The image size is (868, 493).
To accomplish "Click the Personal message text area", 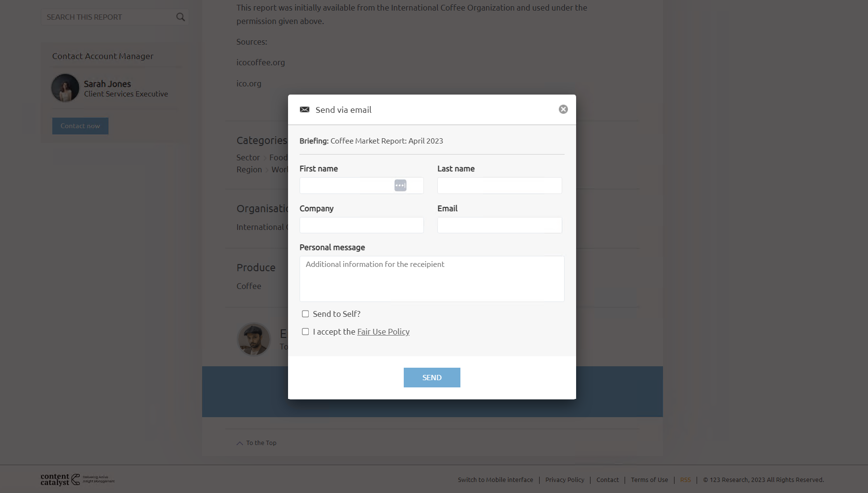I will pyautogui.click(x=432, y=279).
